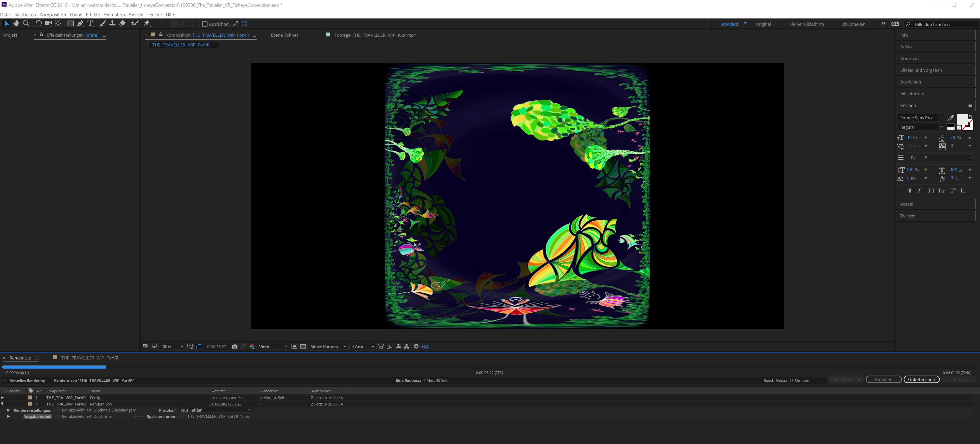This screenshot has width=980, height=444.
Task: Click the show channel RGB icon
Action: 252,346
